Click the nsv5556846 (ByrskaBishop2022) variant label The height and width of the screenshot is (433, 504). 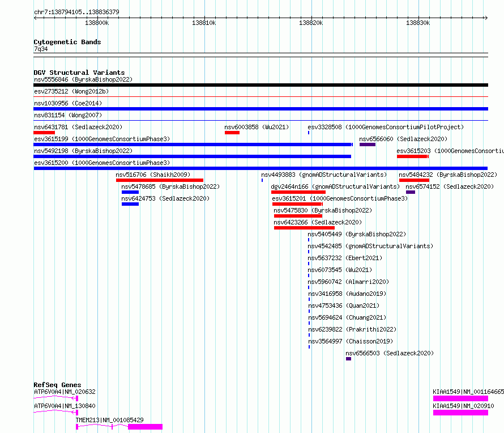(83, 79)
